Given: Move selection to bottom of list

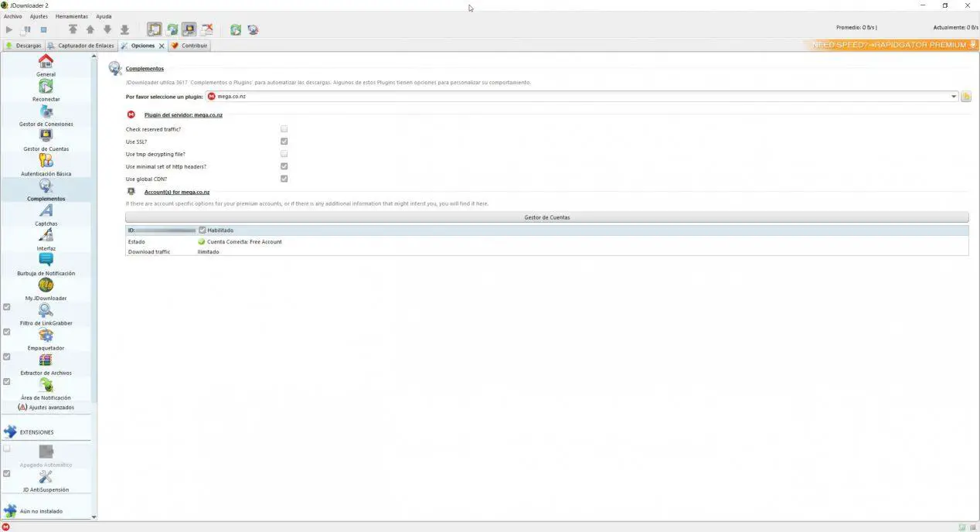Looking at the screenshot, I should click(124, 29).
